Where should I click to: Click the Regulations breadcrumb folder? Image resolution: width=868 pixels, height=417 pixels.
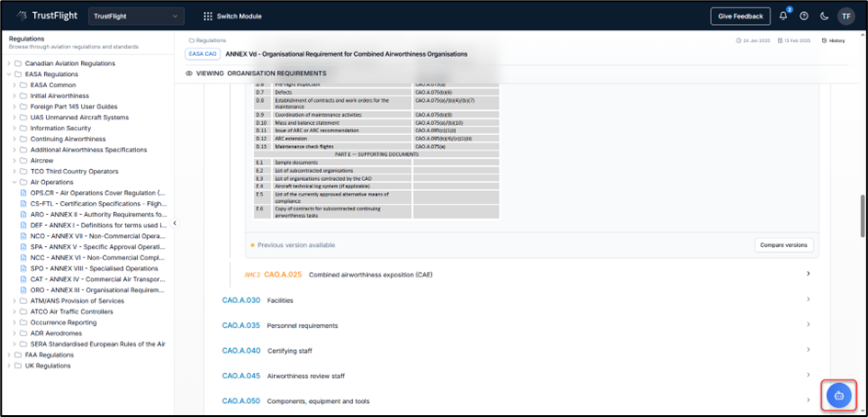(x=211, y=40)
